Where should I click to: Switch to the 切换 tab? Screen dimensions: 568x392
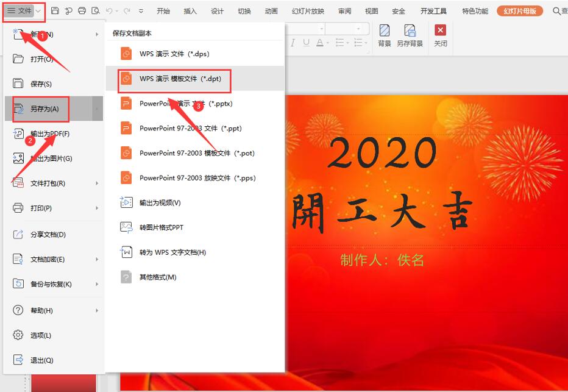pos(244,11)
